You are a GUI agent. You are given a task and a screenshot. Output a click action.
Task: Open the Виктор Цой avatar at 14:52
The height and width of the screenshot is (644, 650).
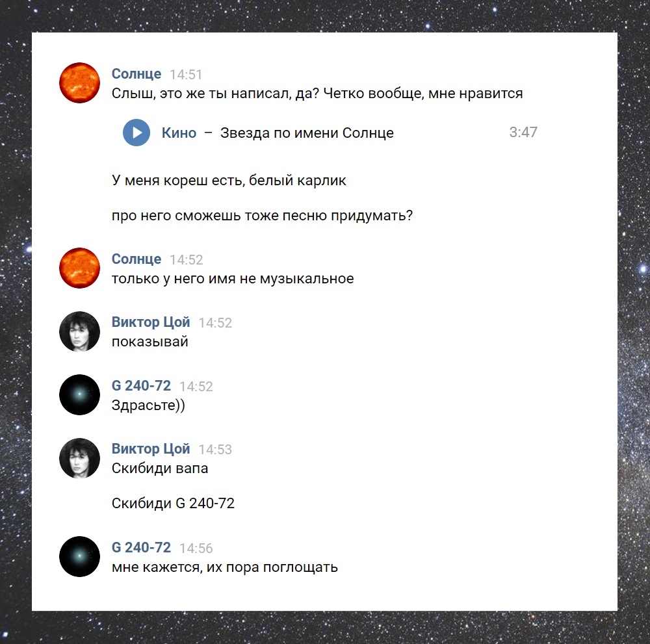pyautogui.click(x=79, y=331)
